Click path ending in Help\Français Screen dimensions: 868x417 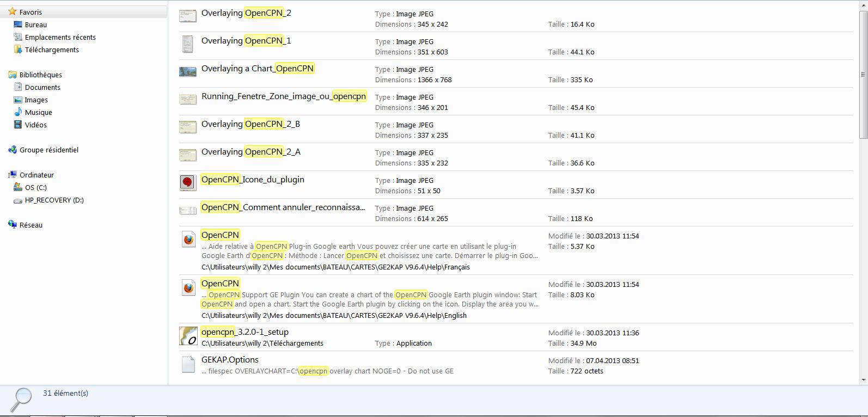[335, 267]
